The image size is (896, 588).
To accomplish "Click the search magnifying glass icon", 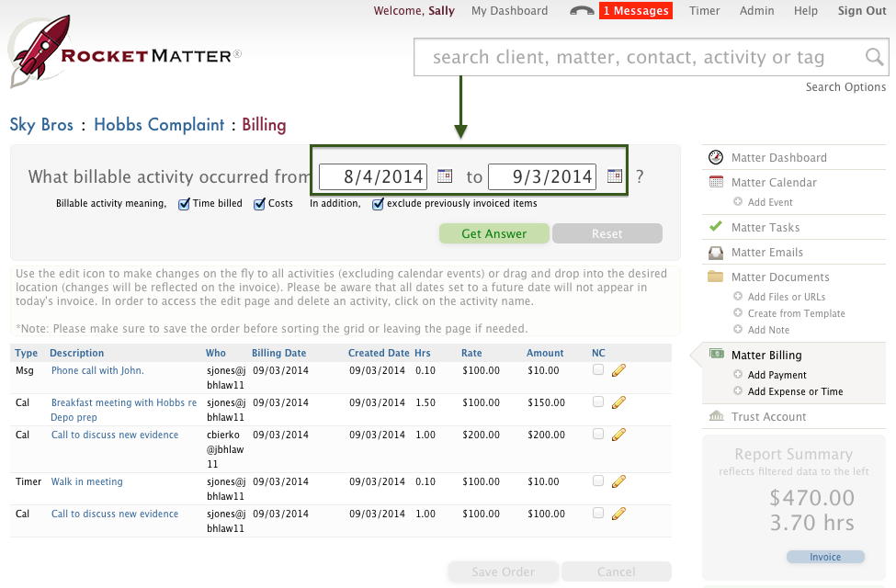I will click(875, 58).
